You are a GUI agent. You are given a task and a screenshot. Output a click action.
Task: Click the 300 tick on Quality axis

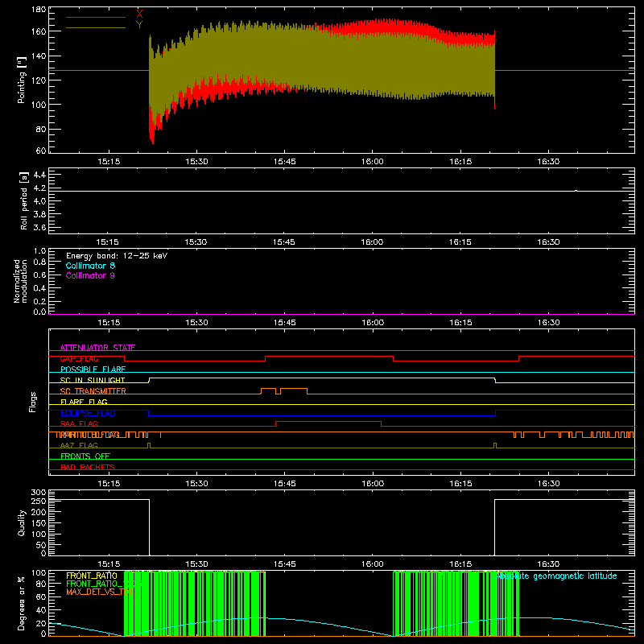(38, 493)
